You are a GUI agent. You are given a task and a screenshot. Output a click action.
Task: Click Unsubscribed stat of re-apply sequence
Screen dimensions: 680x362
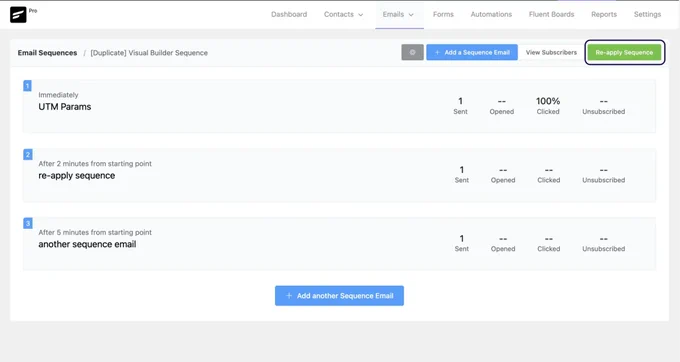[604, 174]
